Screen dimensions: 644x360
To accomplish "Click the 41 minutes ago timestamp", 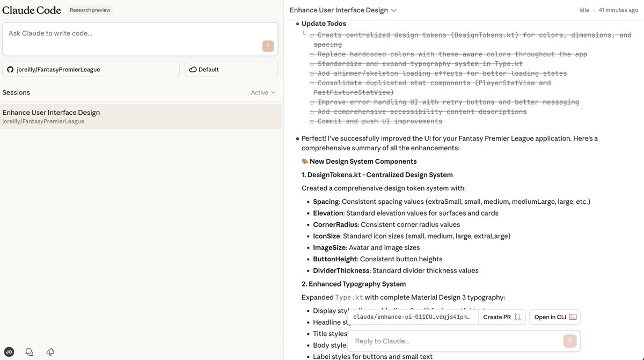I will (618, 10).
